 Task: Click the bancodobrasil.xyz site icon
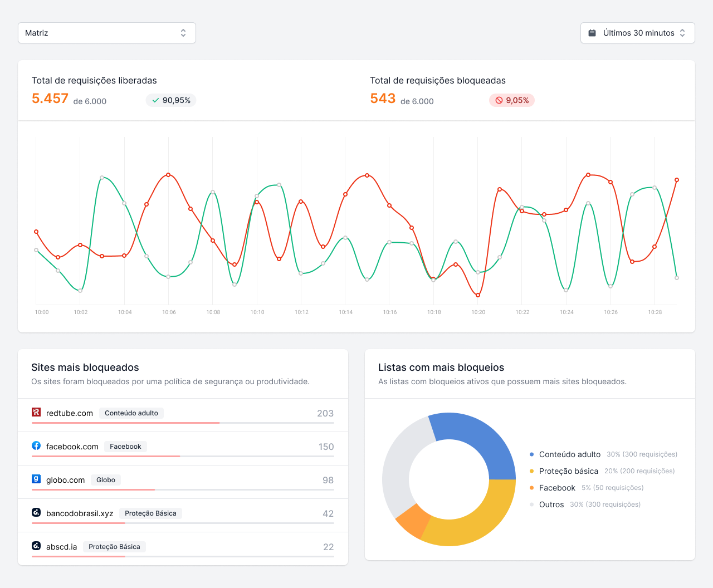[36, 512]
